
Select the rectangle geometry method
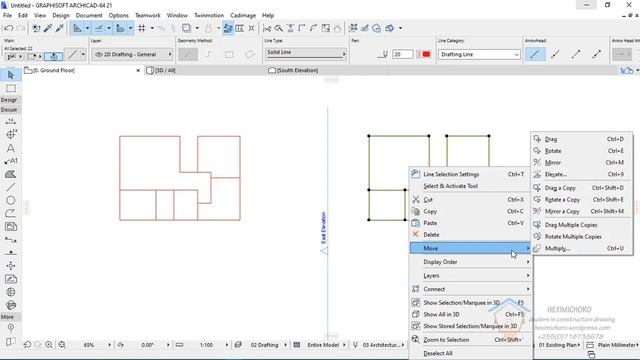229,54
